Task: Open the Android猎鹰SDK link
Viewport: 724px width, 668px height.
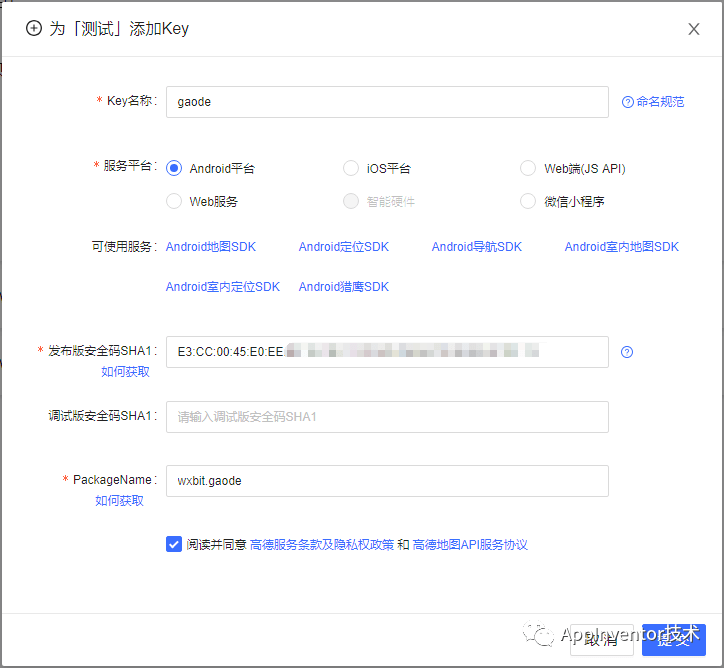Action: (344, 287)
